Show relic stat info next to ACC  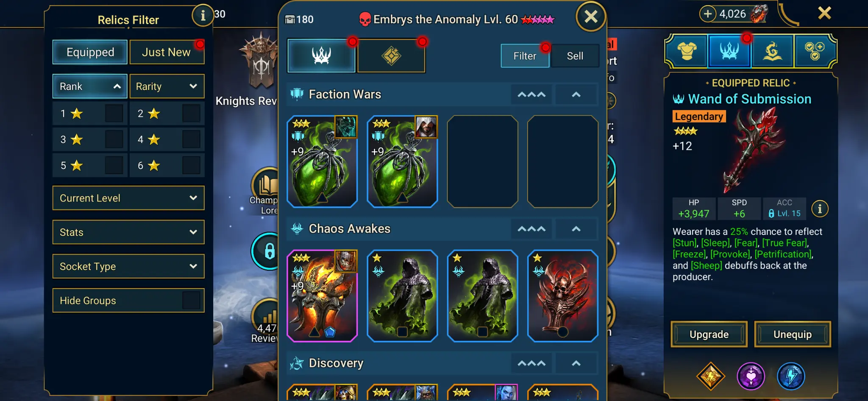click(x=820, y=209)
